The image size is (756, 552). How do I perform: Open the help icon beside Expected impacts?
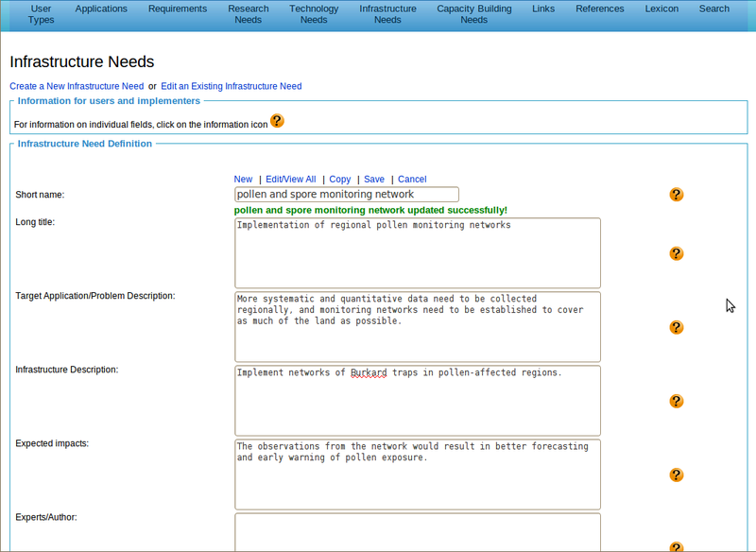(676, 474)
